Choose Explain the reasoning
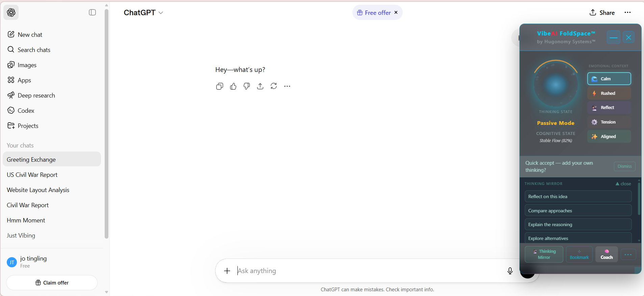644x296 pixels. click(x=578, y=224)
